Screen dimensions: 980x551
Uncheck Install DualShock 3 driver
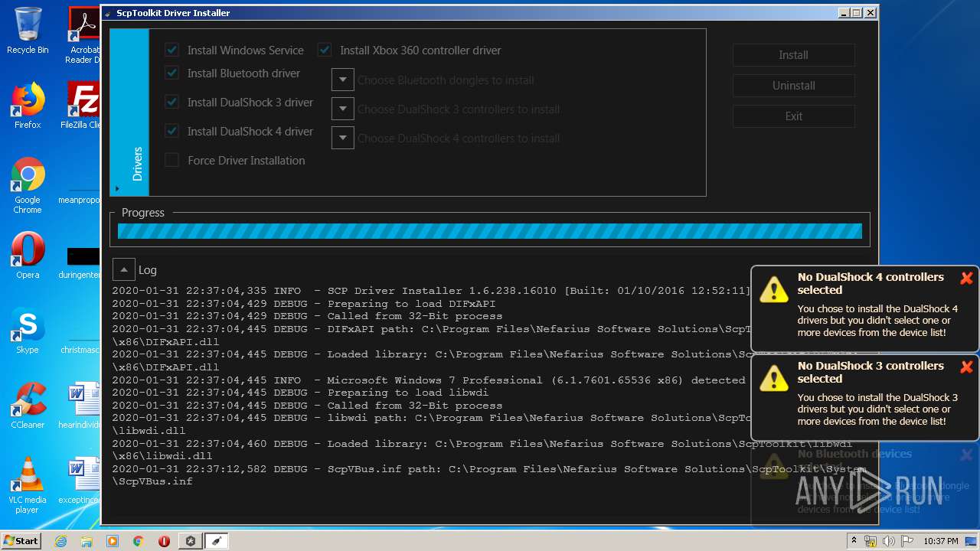click(172, 103)
